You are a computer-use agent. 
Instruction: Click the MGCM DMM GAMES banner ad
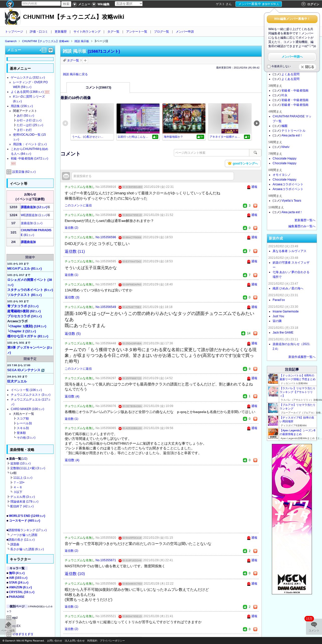click(292, 519)
